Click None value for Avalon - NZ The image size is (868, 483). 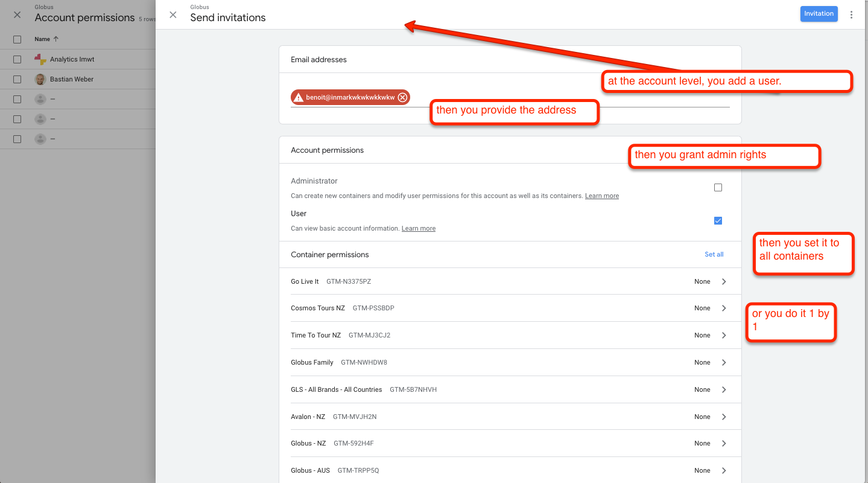[x=702, y=417]
